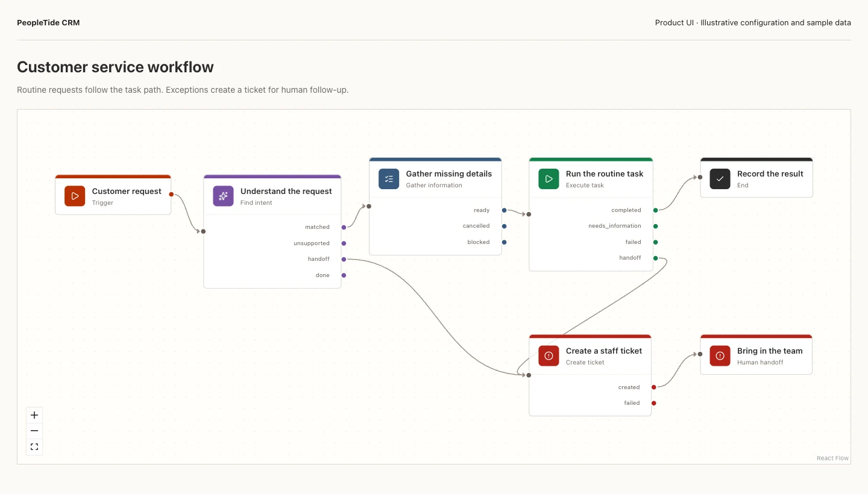Click the purple sparkle icon on Understand the request
This screenshot has width=868, height=494.
223,196
